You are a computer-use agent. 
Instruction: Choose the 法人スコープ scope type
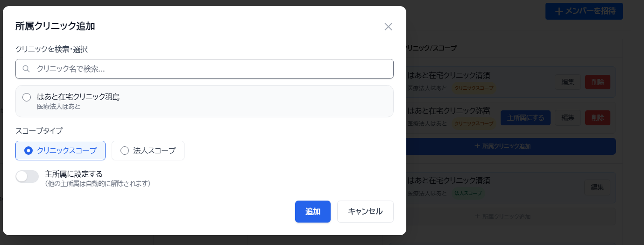[x=148, y=151]
